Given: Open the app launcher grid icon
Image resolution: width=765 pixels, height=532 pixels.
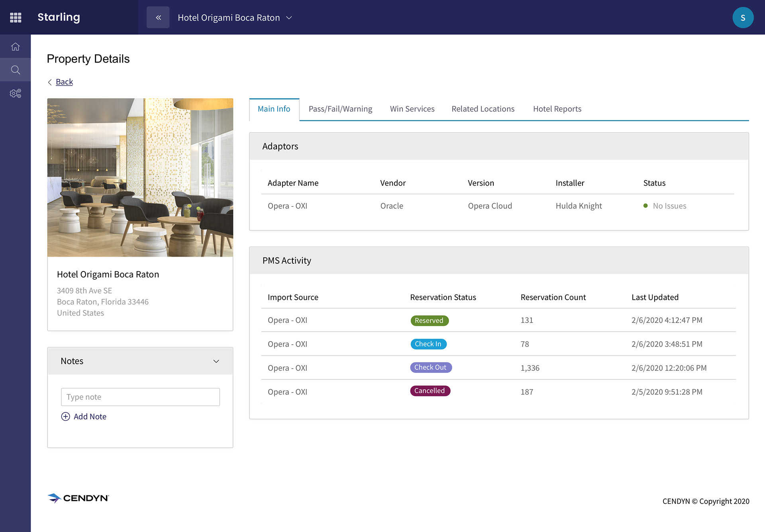Looking at the screenshot, I should click(16, 18).
